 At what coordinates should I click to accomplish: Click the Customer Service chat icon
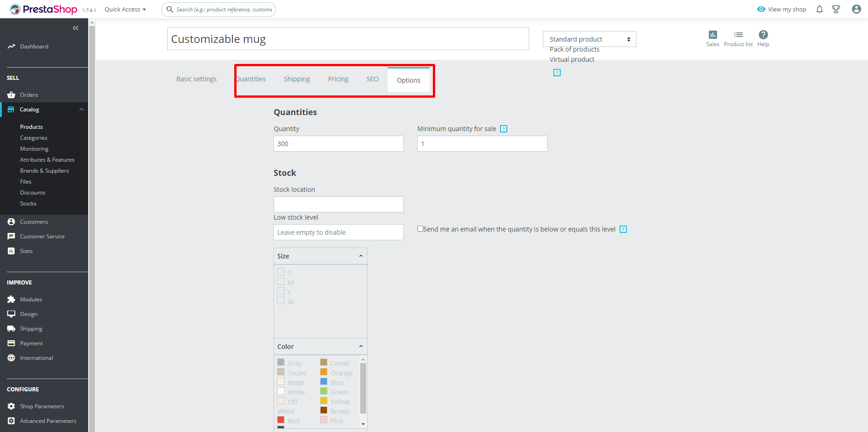pos(11,237)
